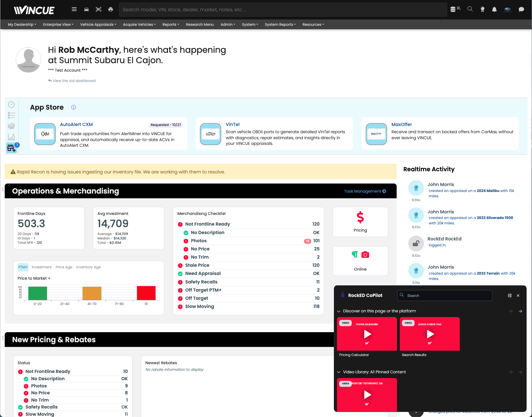Click the red 91 bar in chart
The width and height of the screenshot is (532, 417).
click(x=146, y=293)
